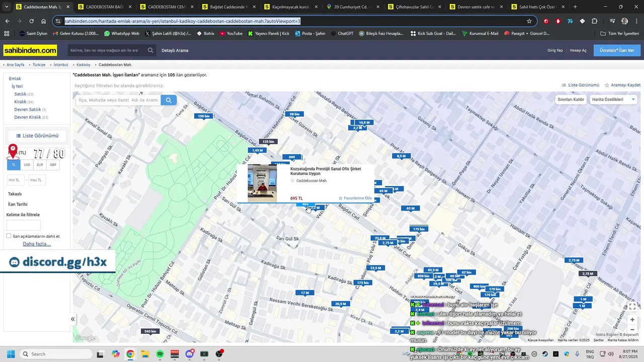This screenshot has height=362, width=644.
Task: Click the browser address bar URL
Action: pyautogui.click(x=183, y=21)
